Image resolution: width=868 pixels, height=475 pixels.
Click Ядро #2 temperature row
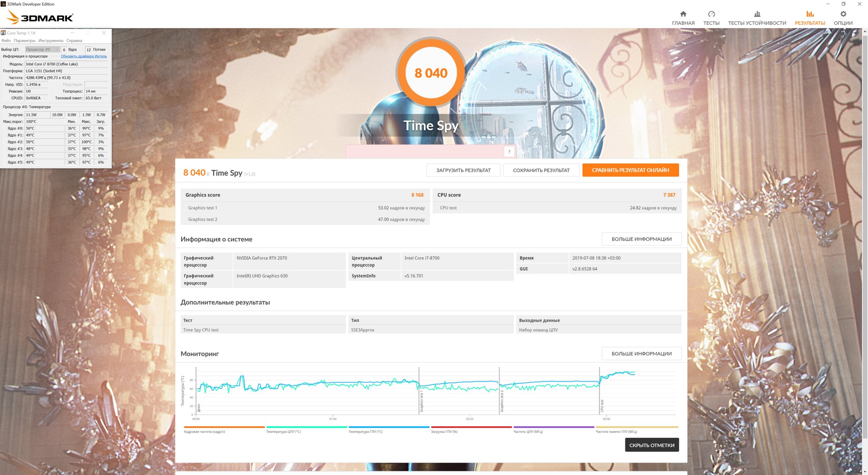click(x=55, y=142)
